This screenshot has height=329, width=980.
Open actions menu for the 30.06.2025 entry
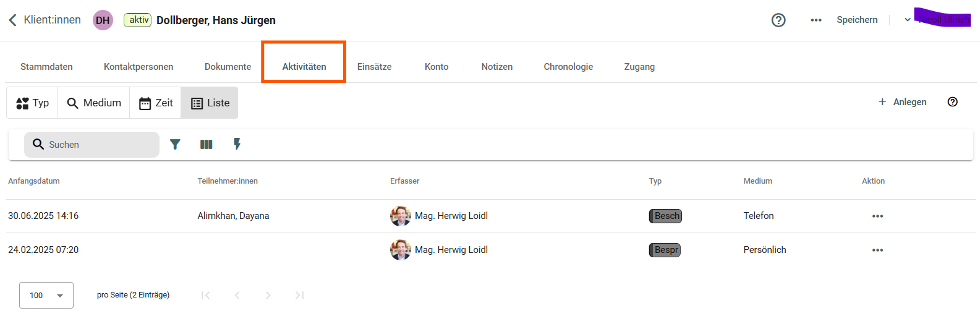point(877,216)
